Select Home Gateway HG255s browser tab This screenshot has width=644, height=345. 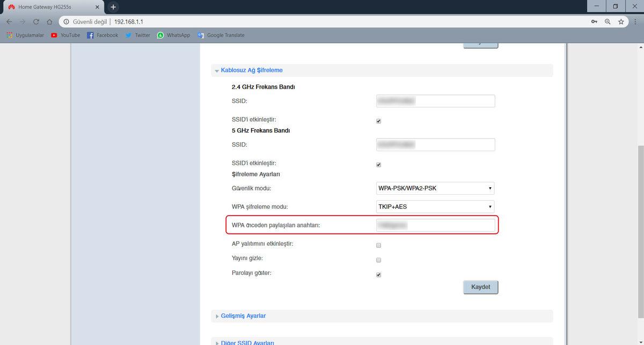click(x=51, y=7)
